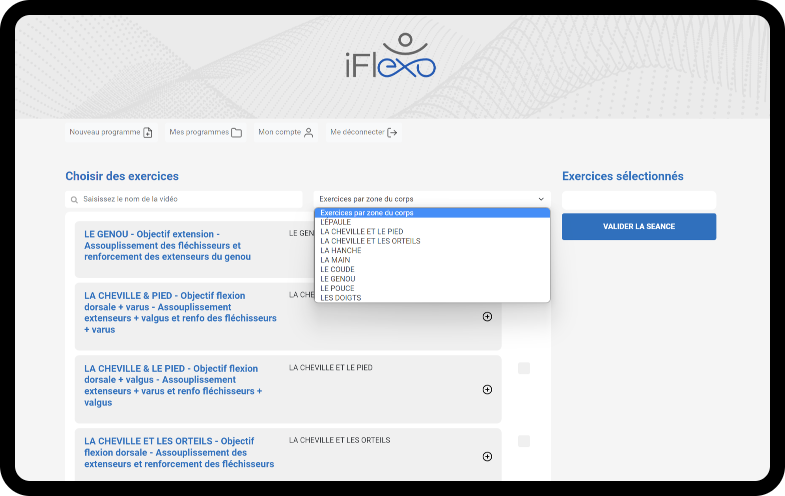Select LES DOIGTS from the zone options
Viewport: 785px width, 496px height.
pyautogui.click(x=341, y=298)
